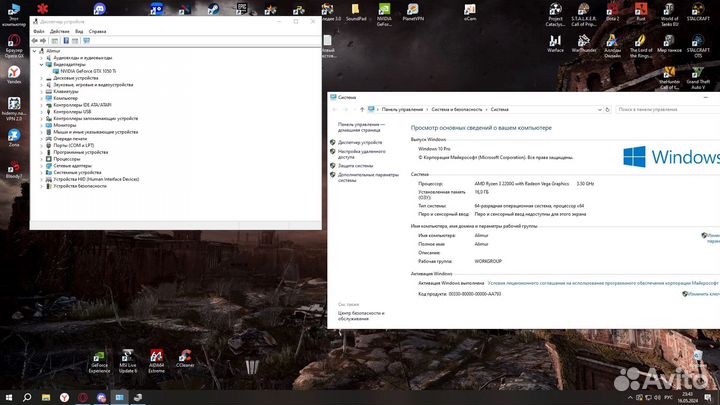Viewport: 720px width, 405px height.
Task: Open the MSI Live Update 6 shortcut
Action: (128, 362)
